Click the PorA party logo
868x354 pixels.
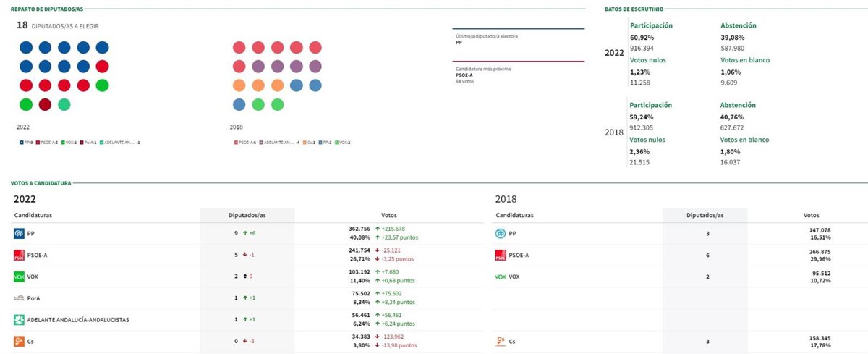[20, 298]
